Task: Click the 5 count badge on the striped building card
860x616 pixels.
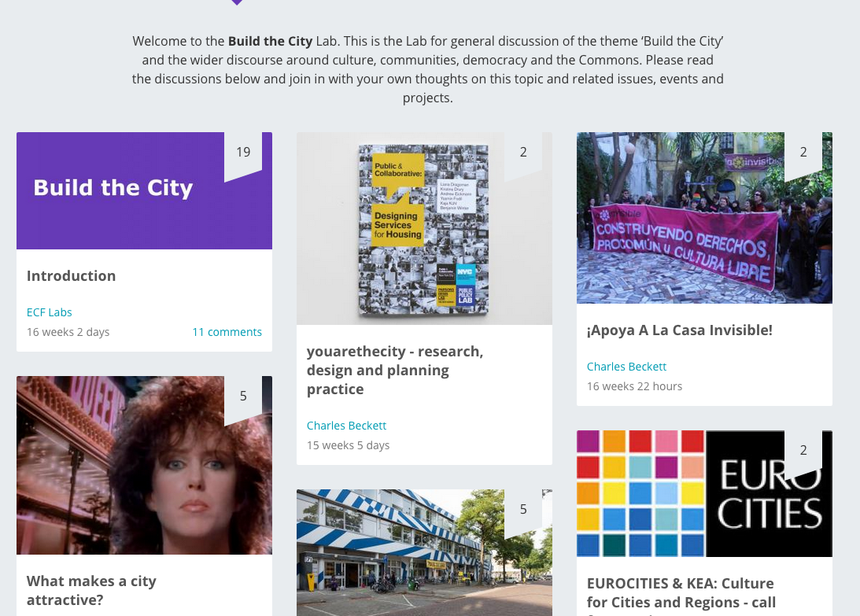Action: 523,510
